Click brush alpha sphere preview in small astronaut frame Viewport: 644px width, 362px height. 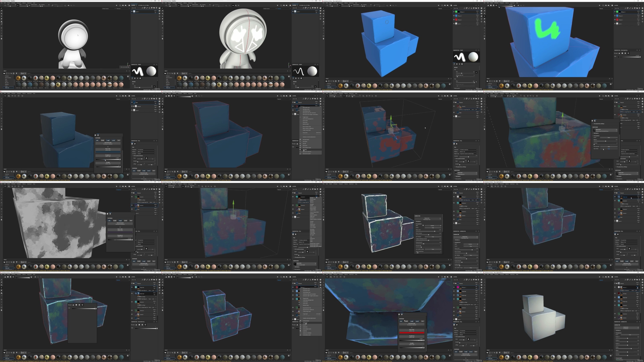tap(151, 71)
